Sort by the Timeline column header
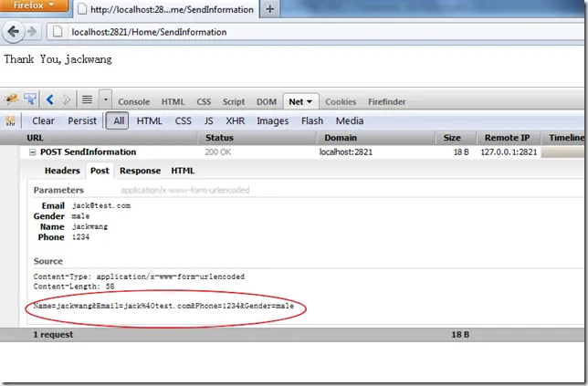Viewport: 588px width, 386px height. (x=564, y=138)
